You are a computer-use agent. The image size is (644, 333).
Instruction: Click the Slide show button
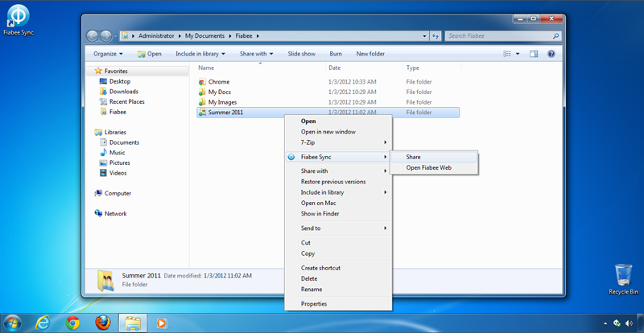tap(301, 54)
